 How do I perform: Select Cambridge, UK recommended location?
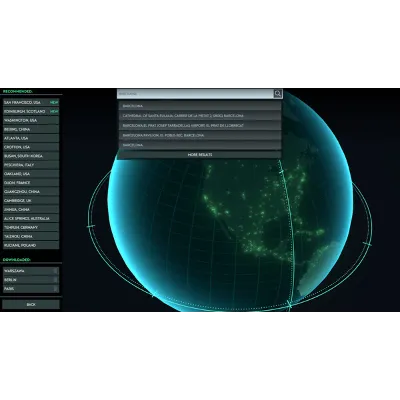(x=31, y=201)
